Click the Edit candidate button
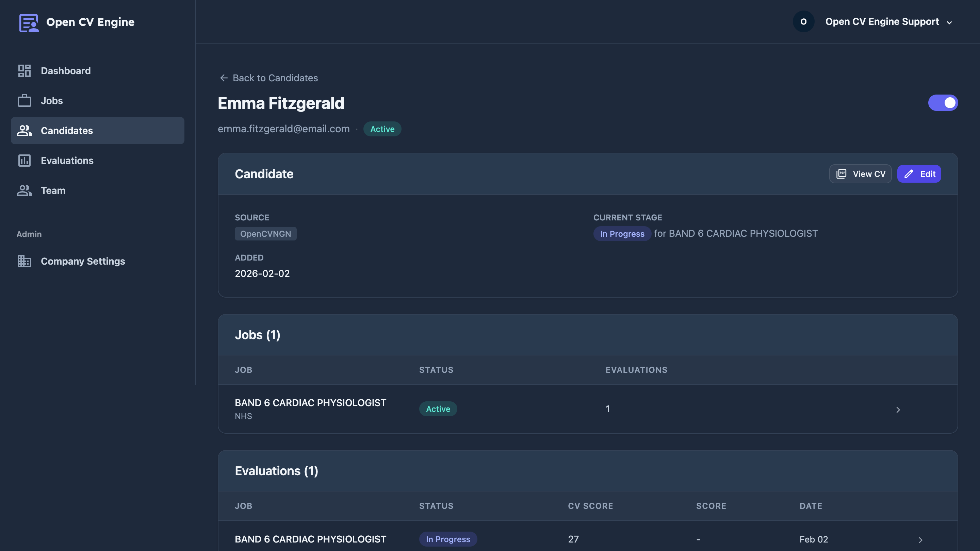This screenshot has height=551, width=980. click(x=919, y=174)
